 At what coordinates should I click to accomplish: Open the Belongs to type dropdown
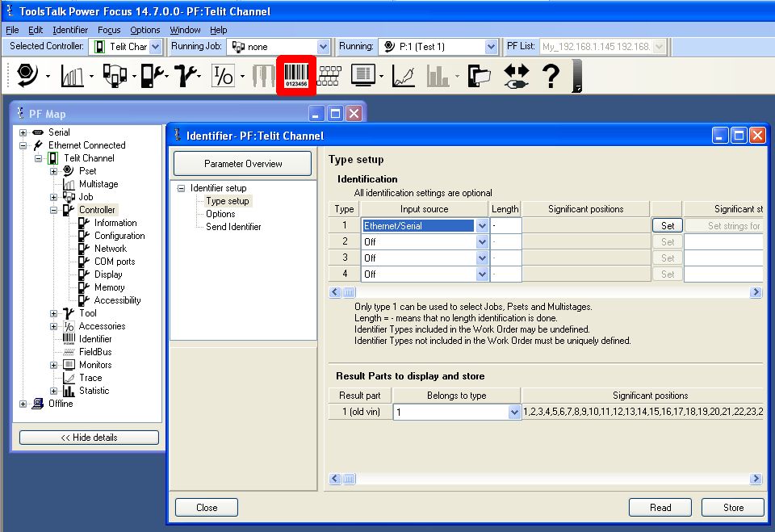tap(514, 412)
